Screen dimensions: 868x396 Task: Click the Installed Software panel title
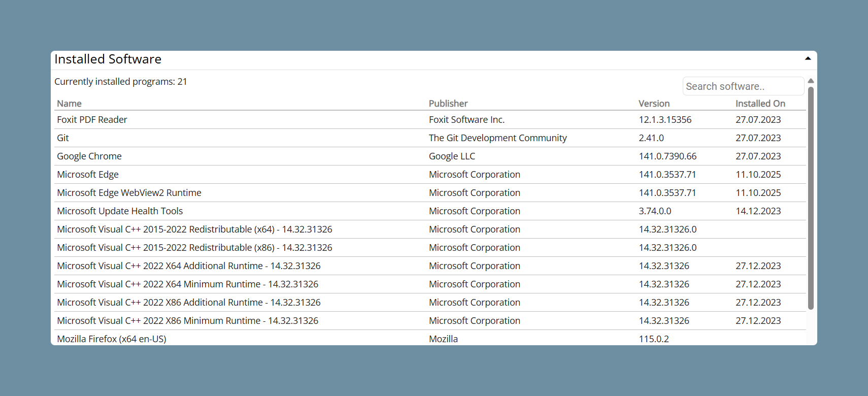point(108,59)
